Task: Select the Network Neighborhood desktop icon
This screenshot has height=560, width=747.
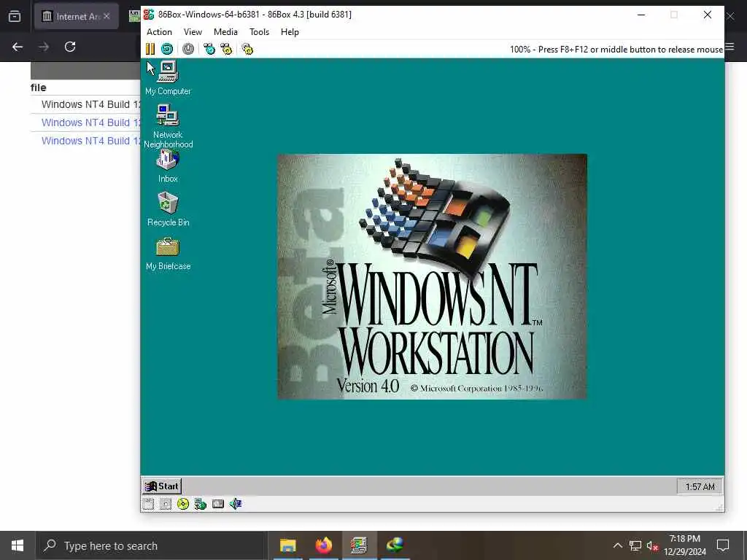Action: (x=168, y=125)
